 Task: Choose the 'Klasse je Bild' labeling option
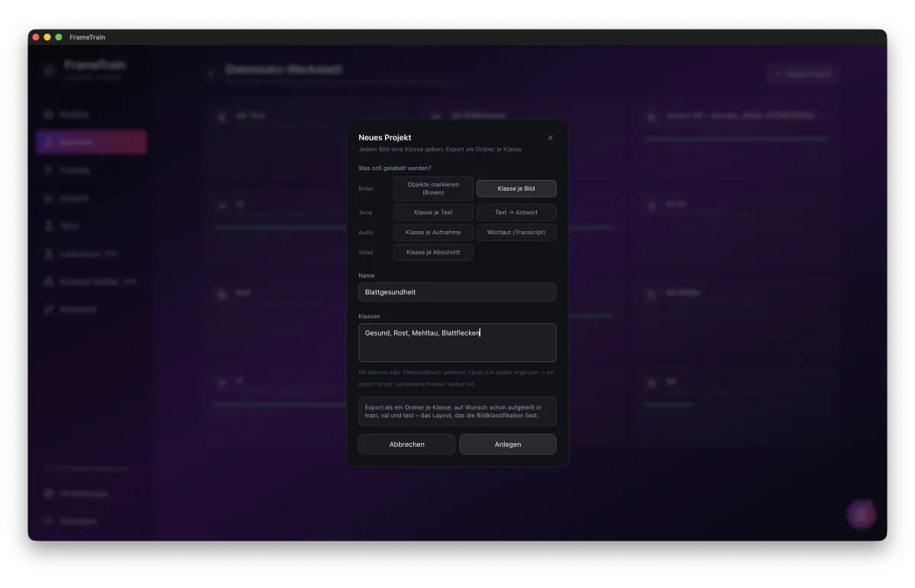pyautogui.click(x=516, y=188)
